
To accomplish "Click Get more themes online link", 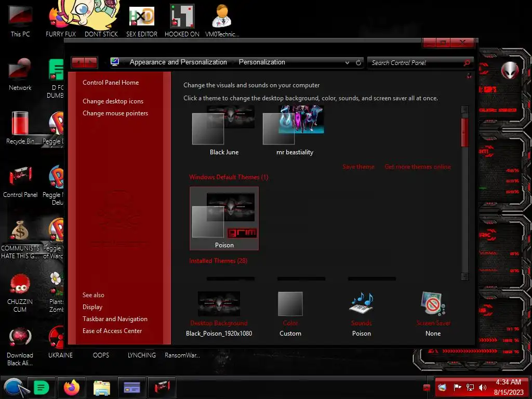I will (x=418, y=167).
